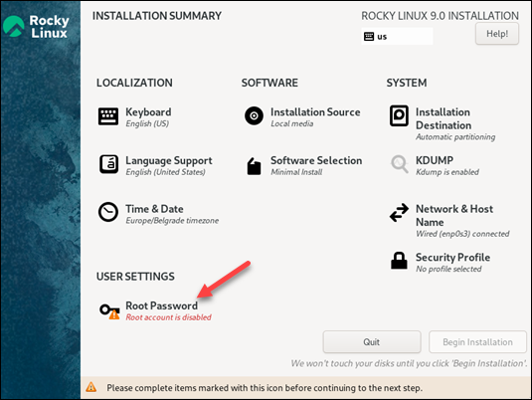Click the Installation Source disc icon
The image size is (532, 400).
(254, 115)
